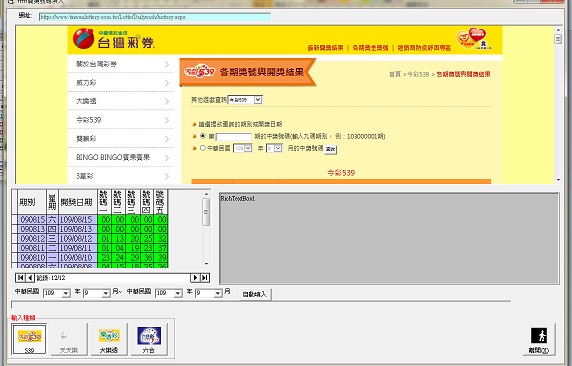Viewport: 572px width, 366px height.
Task: Click the 首頁 breadcrumb link
Action: (x=395, y=74)
